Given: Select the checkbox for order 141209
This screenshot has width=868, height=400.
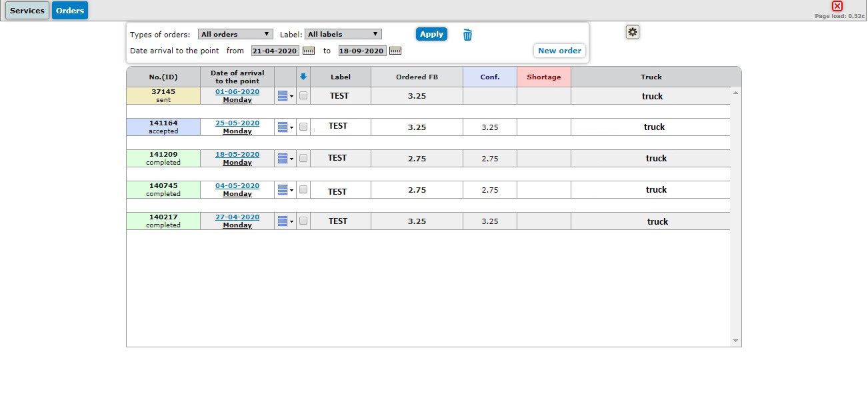Looking at the screenshot, I should [303, 158].
